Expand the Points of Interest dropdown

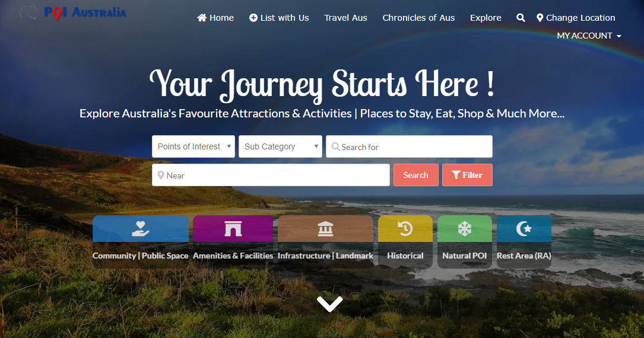(x=193, y=146)
